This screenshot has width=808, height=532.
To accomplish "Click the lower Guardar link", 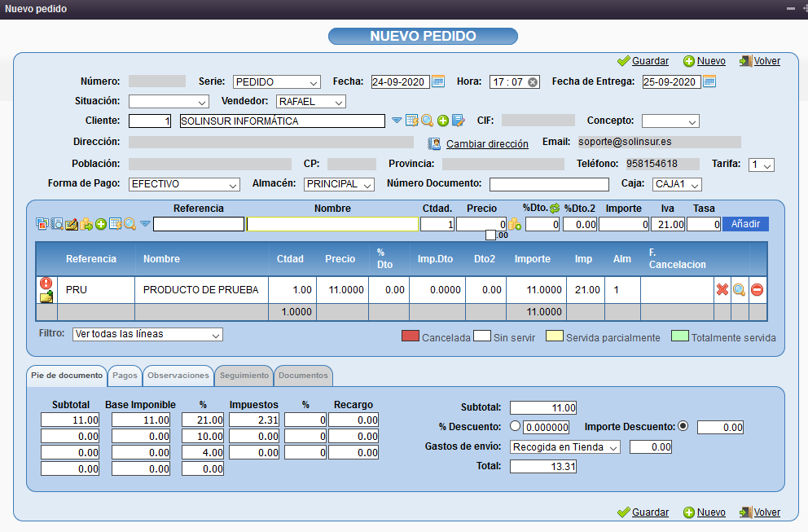I will pos(650,512).
